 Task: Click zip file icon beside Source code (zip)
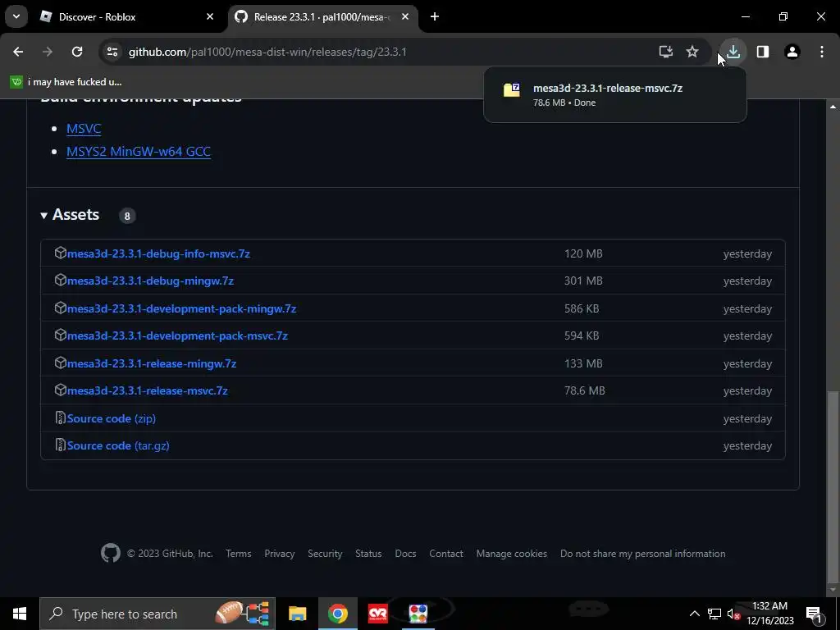(x=60, y=418)
